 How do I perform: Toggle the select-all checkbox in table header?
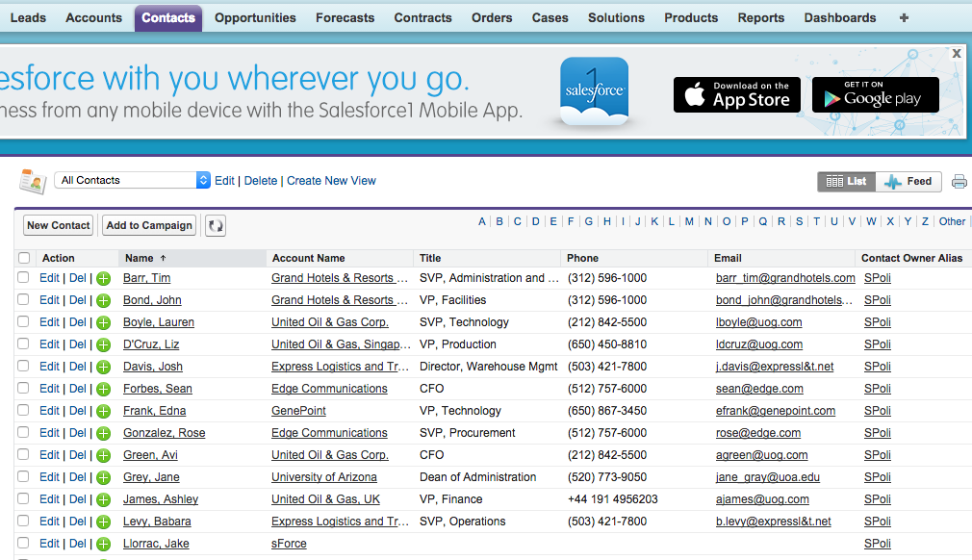(24, 258)
